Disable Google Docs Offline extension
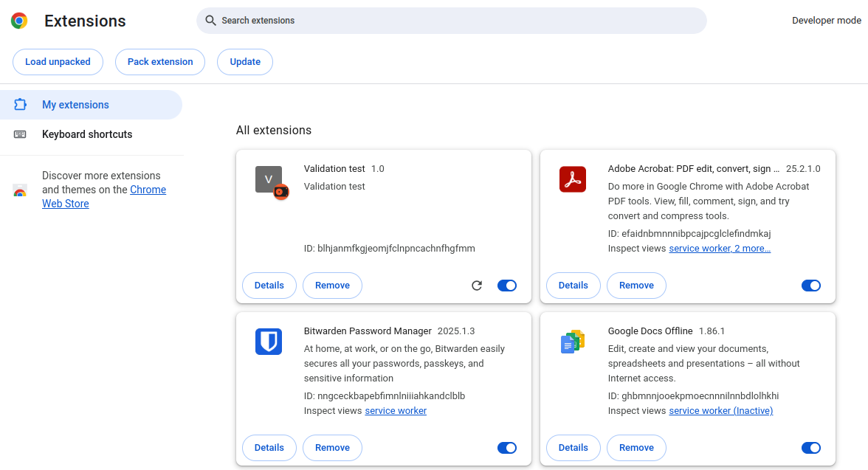This screenshot has height=470, width=868. point(810,448)
